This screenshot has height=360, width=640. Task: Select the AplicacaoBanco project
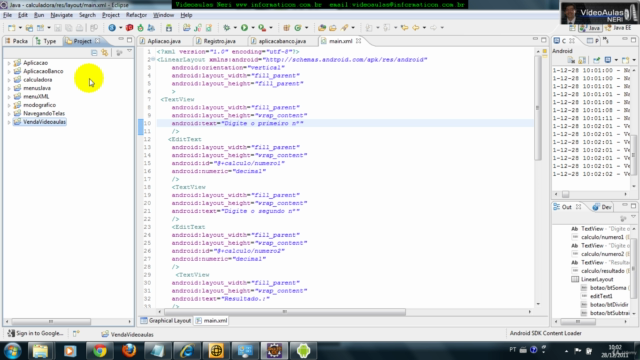(x=43, y=71)
